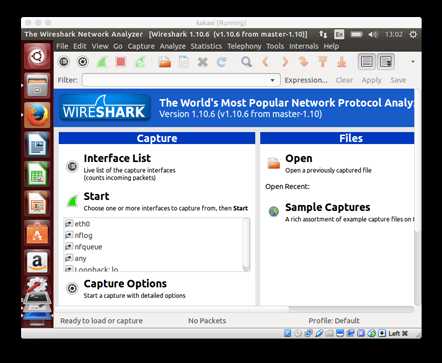The width and height of the screenshot is (442, 363).
Task: Open the Go menu
Action: (x=118, y=46)
